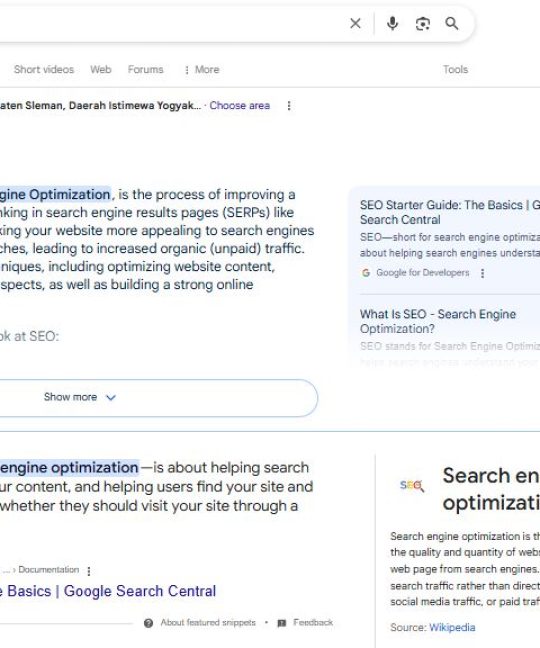Open What Is SEO source card

[x=438, y=321]
